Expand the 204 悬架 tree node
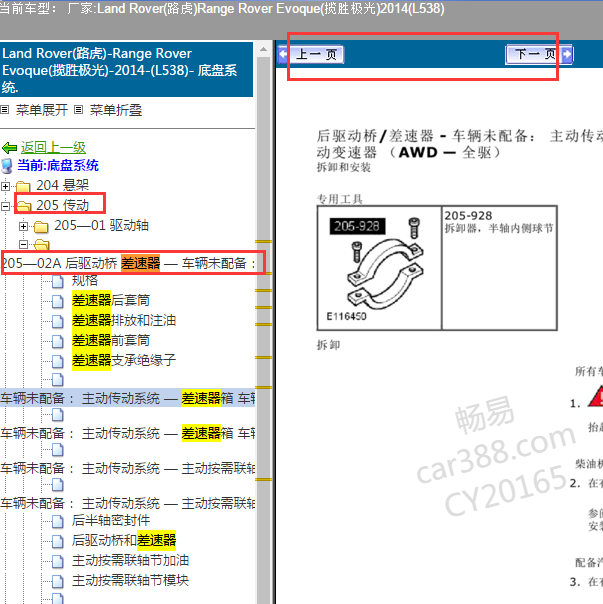 click(5, 186)
